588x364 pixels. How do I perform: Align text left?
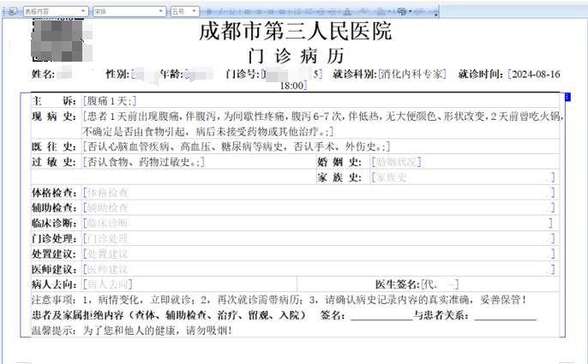[247, 12]
